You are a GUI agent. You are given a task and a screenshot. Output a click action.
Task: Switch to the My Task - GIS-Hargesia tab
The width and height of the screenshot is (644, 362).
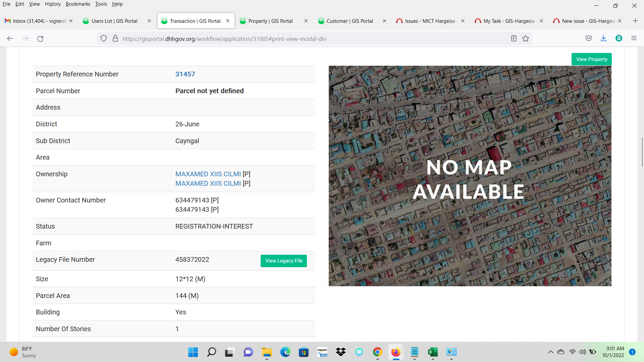(508, 21)
